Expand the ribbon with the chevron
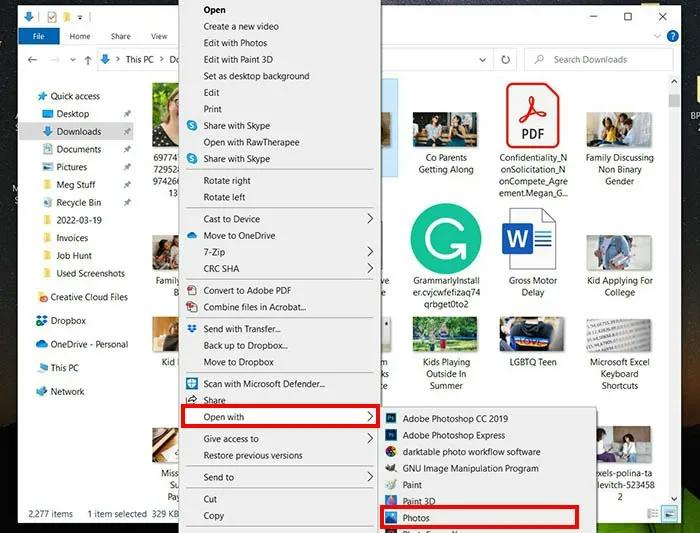Screen dimensions: 700x533 click(x=657, y=36)
